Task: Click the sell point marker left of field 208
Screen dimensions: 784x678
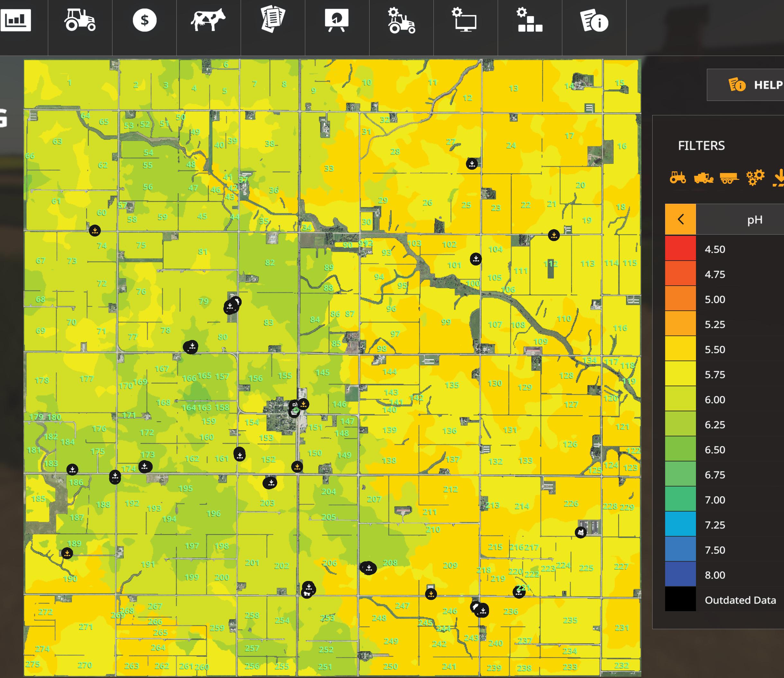Action: point(368,568)
